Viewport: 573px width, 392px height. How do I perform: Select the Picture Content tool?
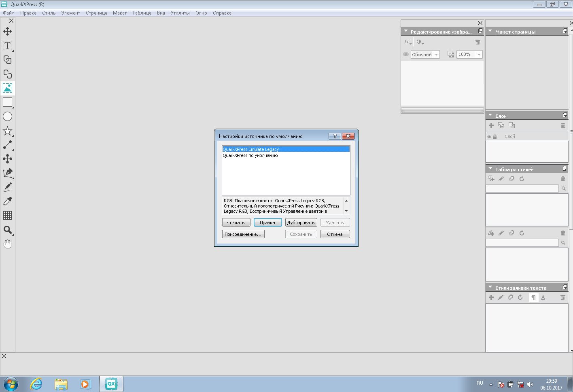[7, 88]
